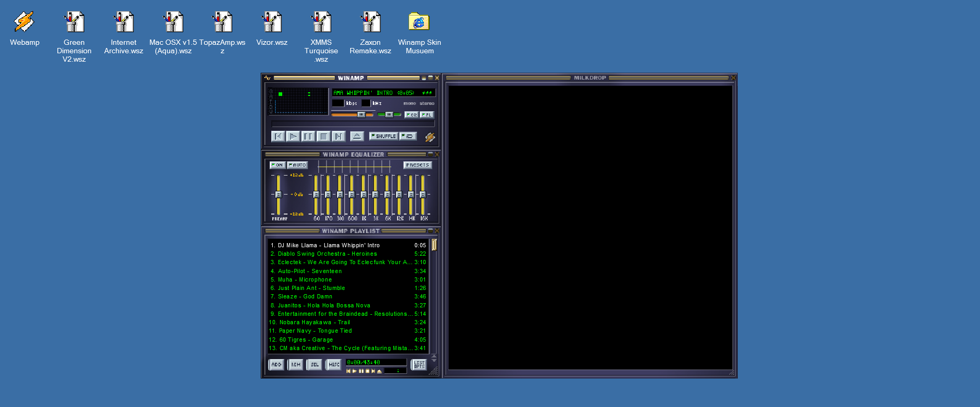Image resolution: width=980 pixels, height=407 pixels.
Task: Select track Paper Navy - Tongue Tied
Action: (x=348, y=331)
